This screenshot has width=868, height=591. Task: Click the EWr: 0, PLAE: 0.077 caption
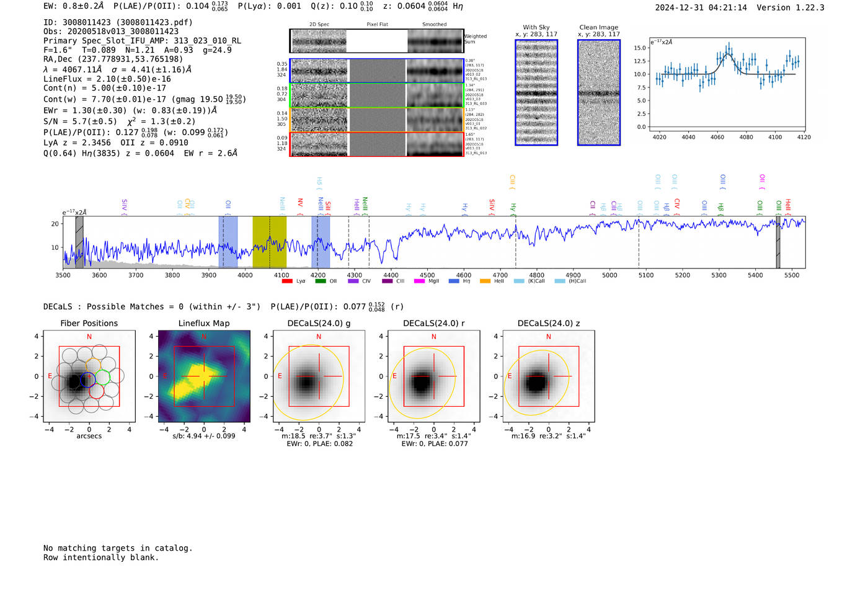pyautogui.click(x=434, y=443)
